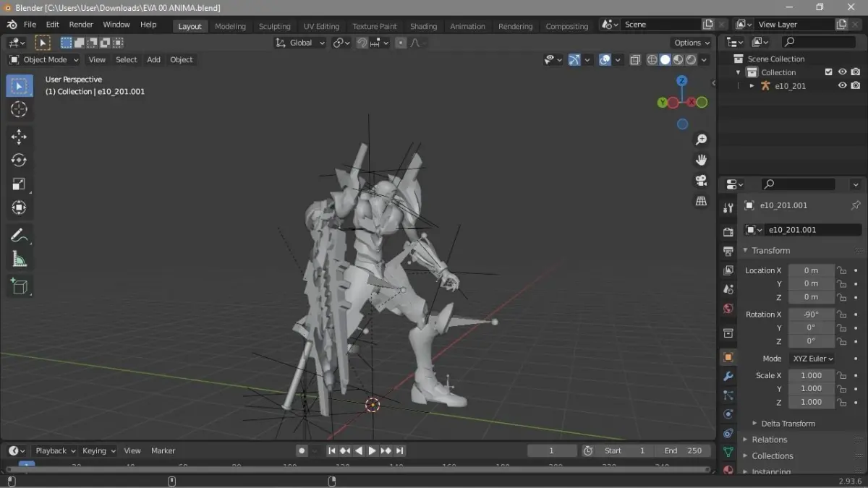868x488 pixels.
Task: Switch perspective/orthographic with the grid icon
Action: 701,201
